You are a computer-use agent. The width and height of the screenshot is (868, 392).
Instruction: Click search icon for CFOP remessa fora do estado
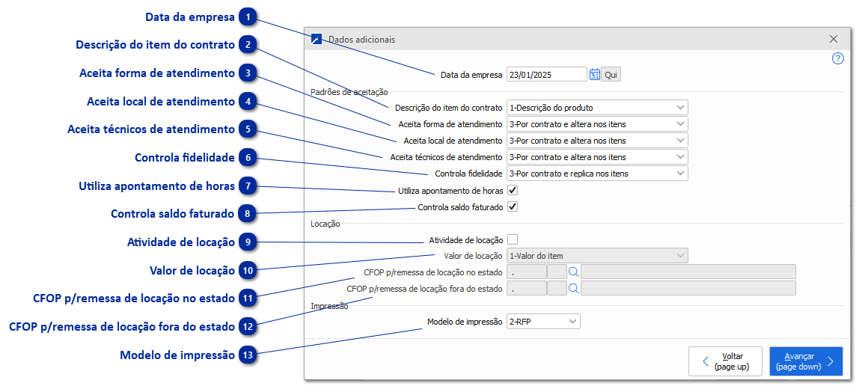(574, 289)
